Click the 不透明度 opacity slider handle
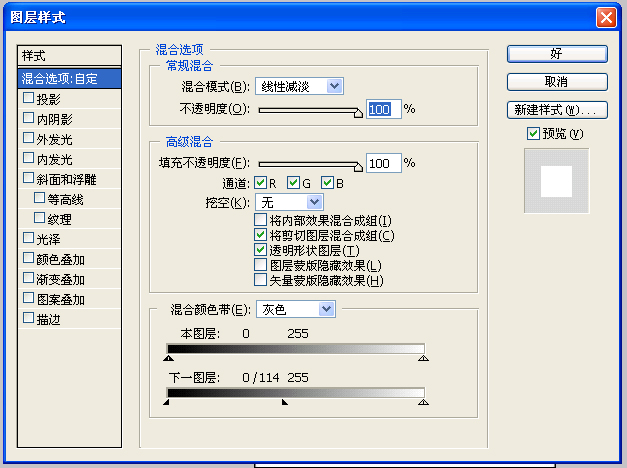 (358, 113)
